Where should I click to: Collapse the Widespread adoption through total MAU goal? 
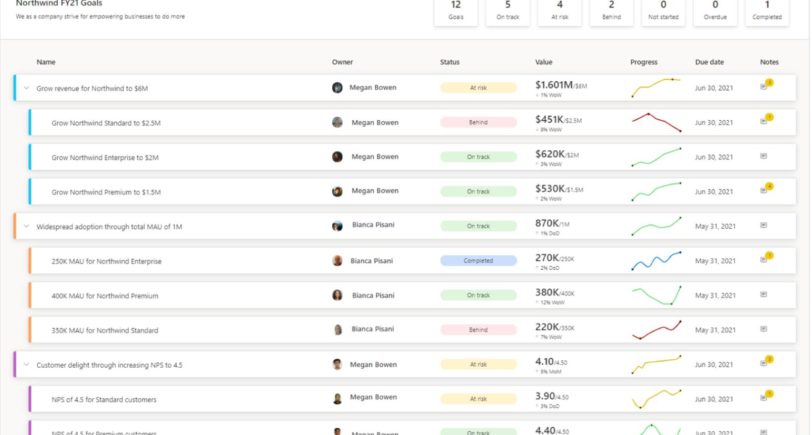pyautogui.click(x=26, y=226)
